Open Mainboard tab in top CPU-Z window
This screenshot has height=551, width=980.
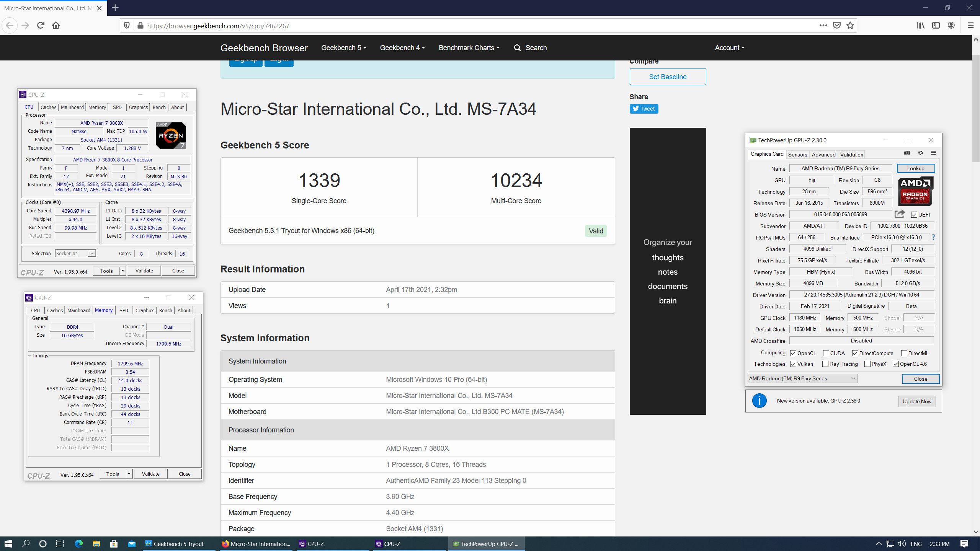pyautogui.click(x=72, y=107)
